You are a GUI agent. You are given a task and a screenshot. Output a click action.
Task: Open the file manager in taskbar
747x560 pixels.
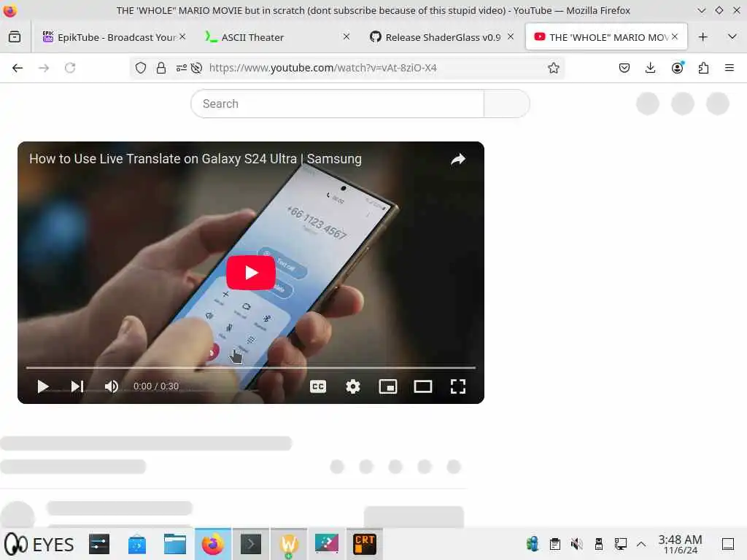click(x=175, y=544)
